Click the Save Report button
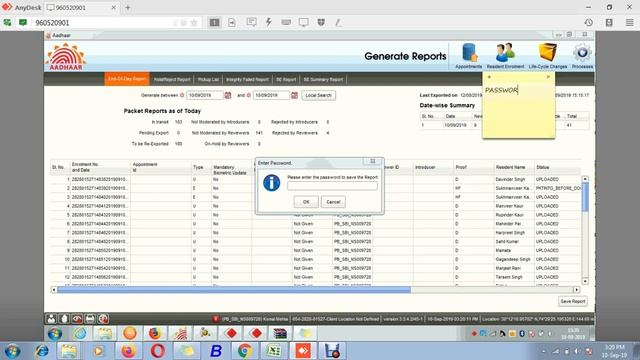640x360 pixels. 573,301
